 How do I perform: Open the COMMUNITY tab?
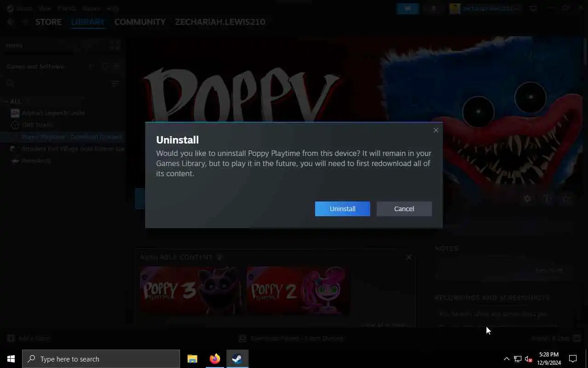(140, 22)
